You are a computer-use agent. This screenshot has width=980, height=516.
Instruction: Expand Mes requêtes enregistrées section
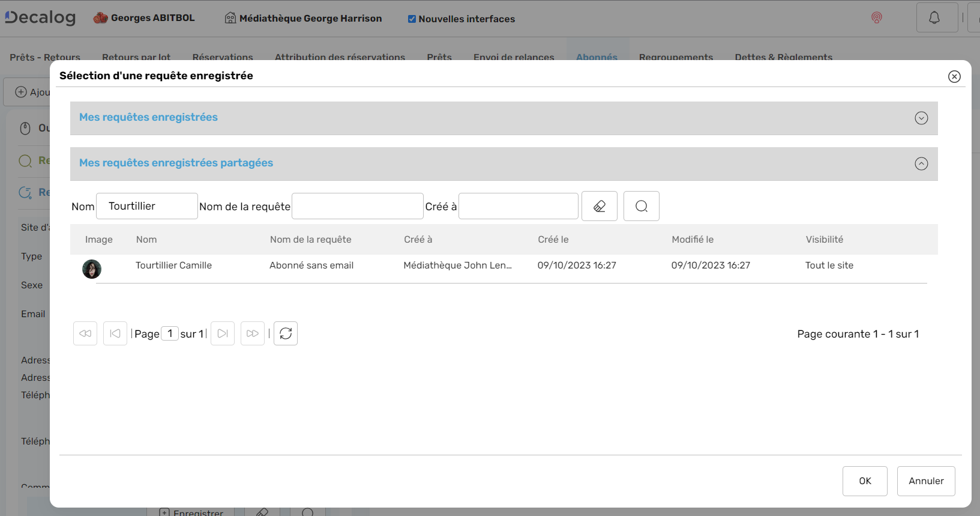[921, 118]
